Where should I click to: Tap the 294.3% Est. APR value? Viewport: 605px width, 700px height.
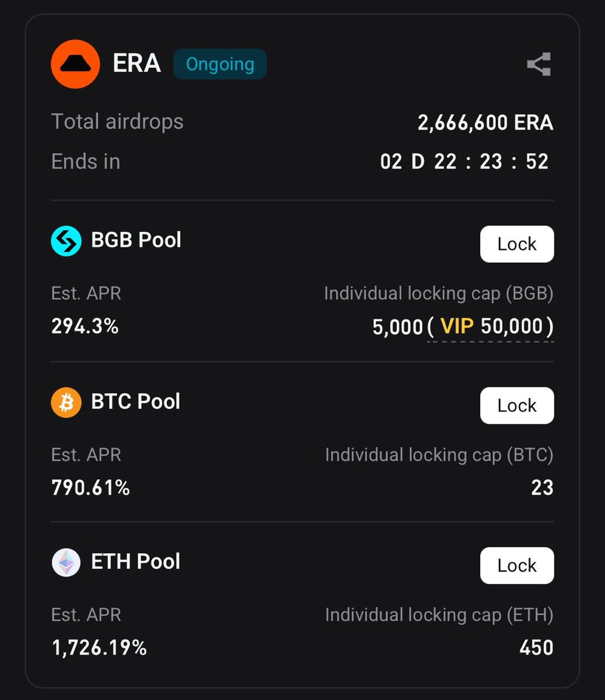[85, 326]
